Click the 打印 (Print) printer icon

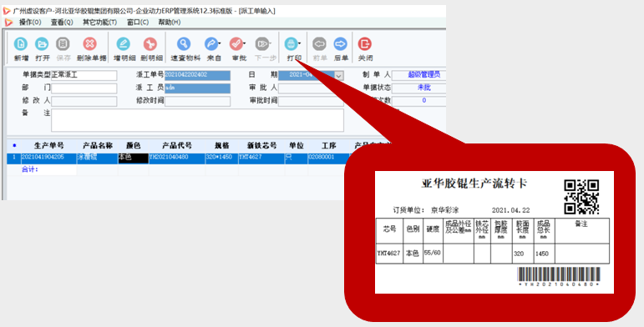(x=292, y=43)
